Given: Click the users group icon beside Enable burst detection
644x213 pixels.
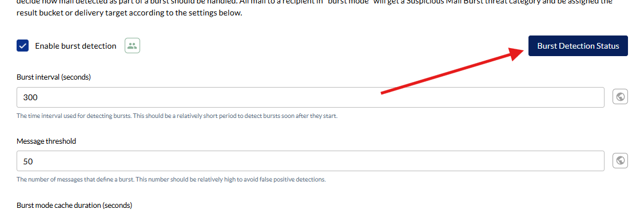Looking at the screenshot, I should pyautogui.click(x=132, y=46).
